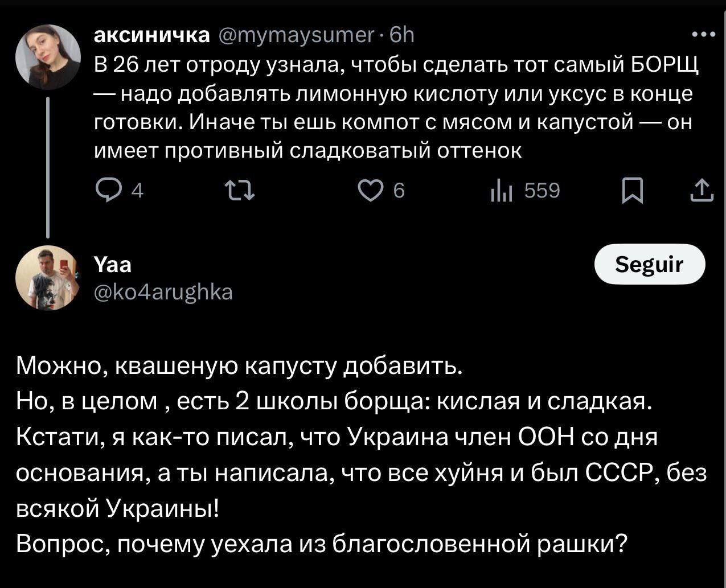Click the like count number 6
Screen dimensions: 726x588
pyautogui.click(x=399, y=192)
